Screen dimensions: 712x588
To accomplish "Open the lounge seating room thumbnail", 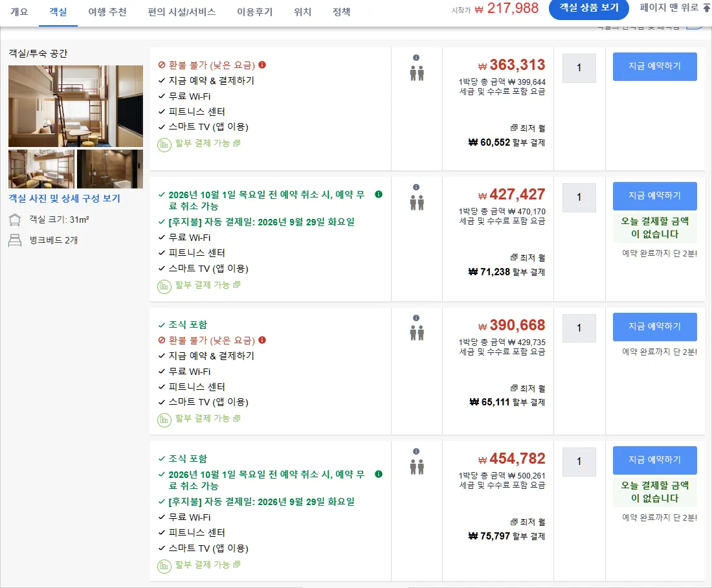I will pyautogui.click(x=41, y=168).
